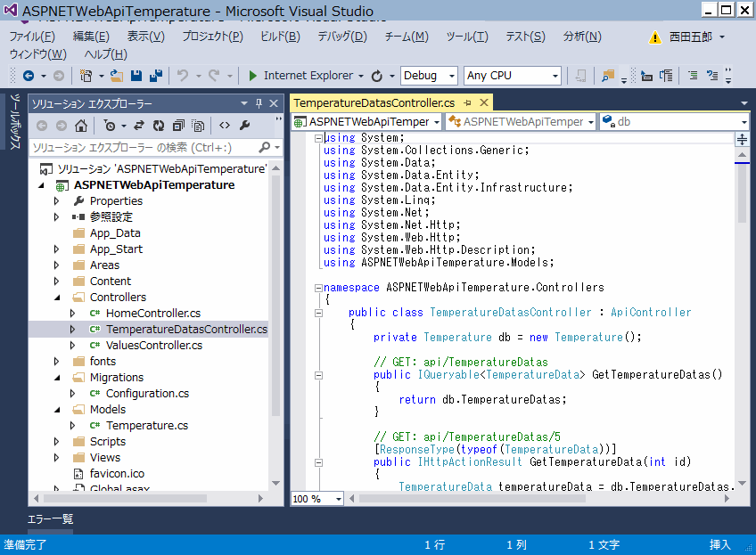Start debugging with the green play icon
The image size is (756, 555).
253,76
